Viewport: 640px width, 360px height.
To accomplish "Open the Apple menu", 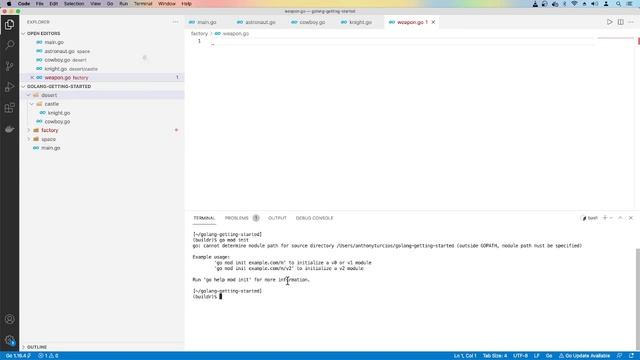I will click(x=9, y=4).
